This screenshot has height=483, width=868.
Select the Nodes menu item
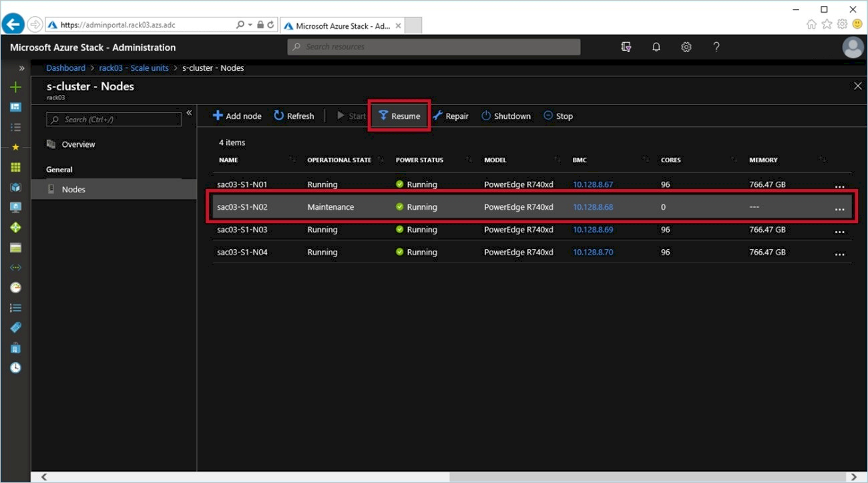click(x=114, y=189)
